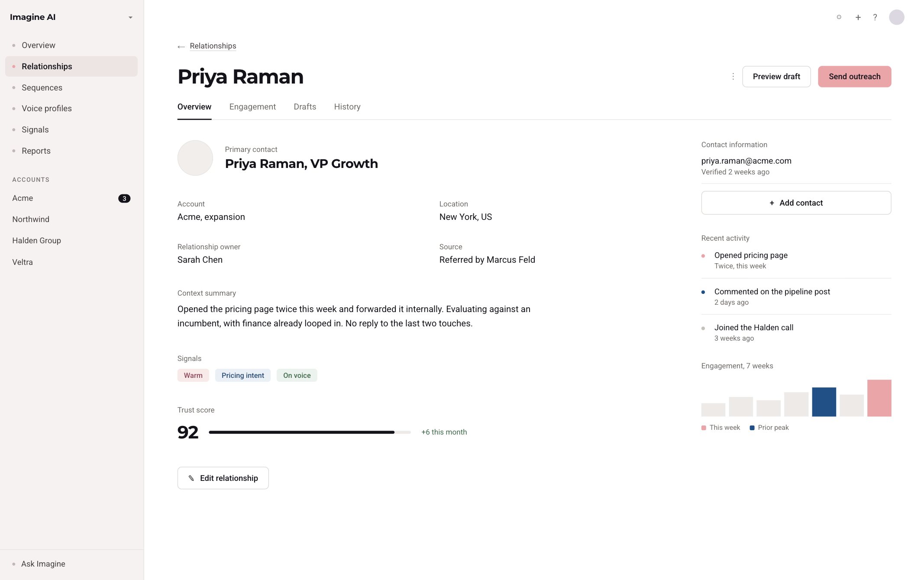Viewport: 924px width, 580px height.
Task: Click the Pricing intent signal tag
Action: pyautogui.click(x=243, y=375)
